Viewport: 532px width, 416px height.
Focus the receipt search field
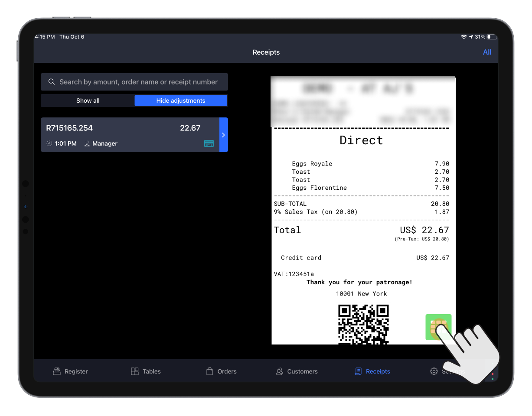(x=138, y=82)
